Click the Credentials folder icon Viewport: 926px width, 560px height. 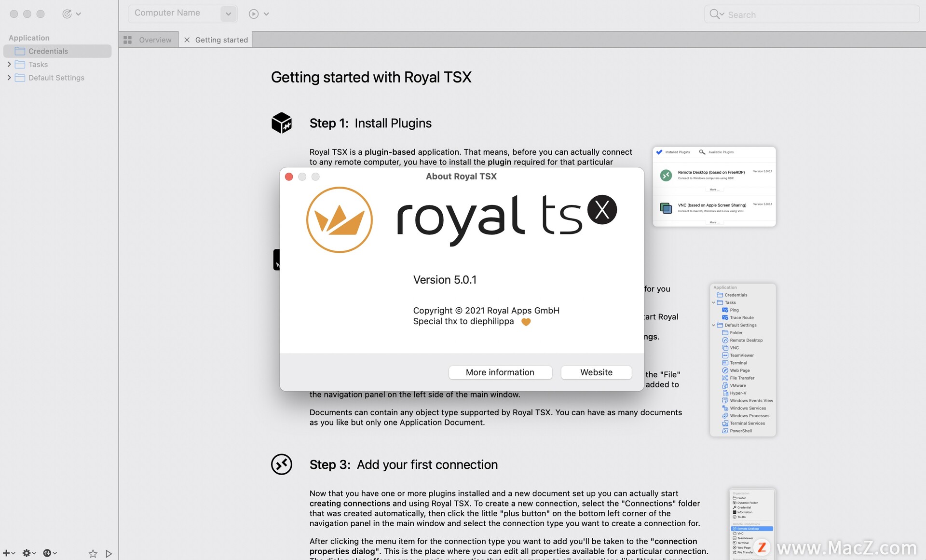click(x=20, y=51)
